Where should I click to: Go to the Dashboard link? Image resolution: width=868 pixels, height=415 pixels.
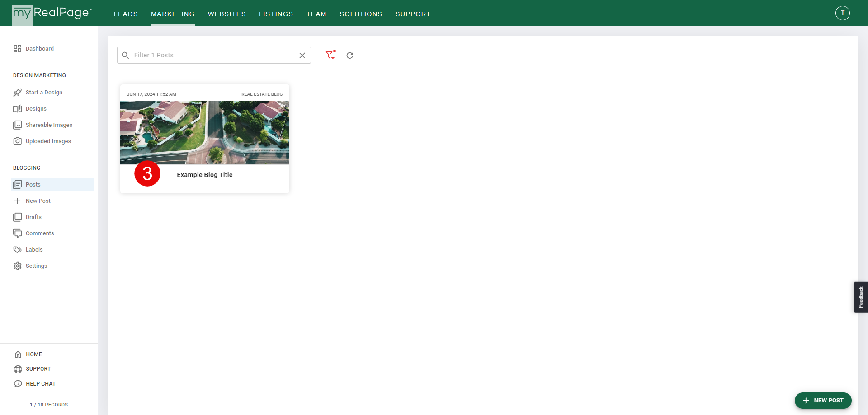[x=40, y=49]
